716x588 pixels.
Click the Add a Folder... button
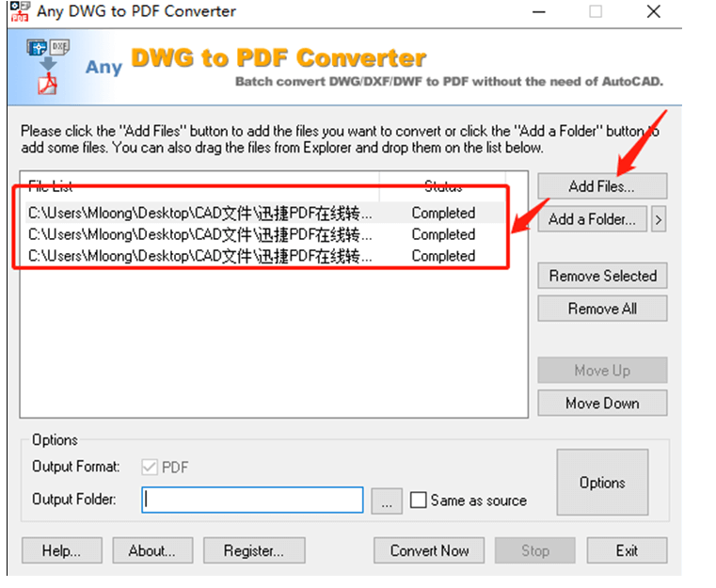coord(592,219)
